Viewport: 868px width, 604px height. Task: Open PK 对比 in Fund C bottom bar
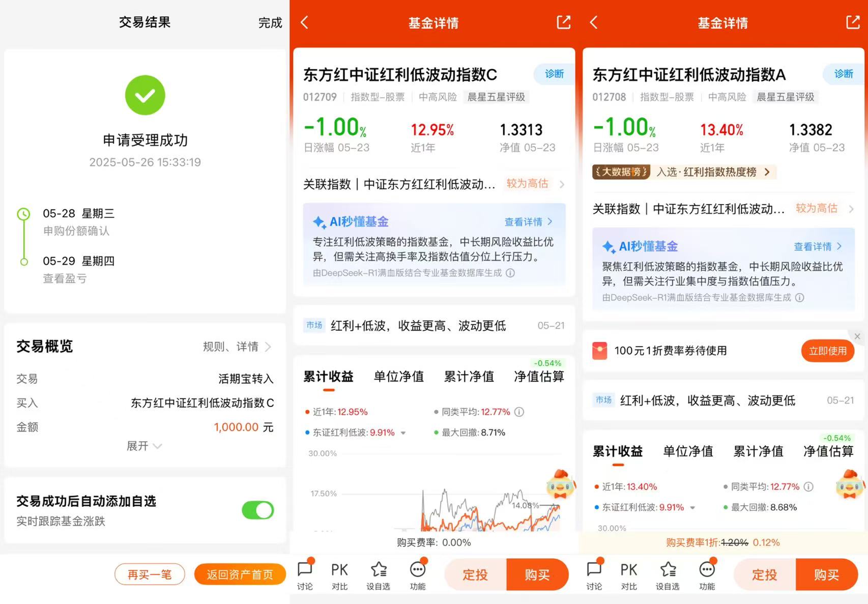(x=339, y=575)
